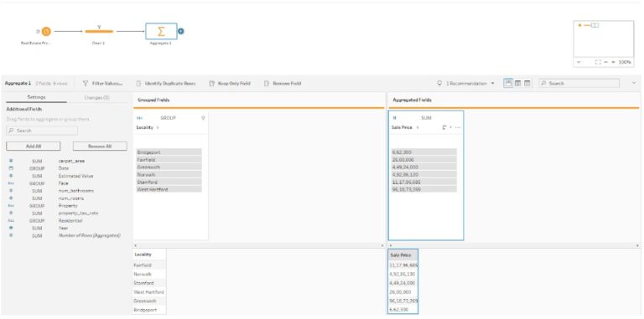Click the toolbar Search field
This screenshot has height=319, width=644.
coord(579,83)
